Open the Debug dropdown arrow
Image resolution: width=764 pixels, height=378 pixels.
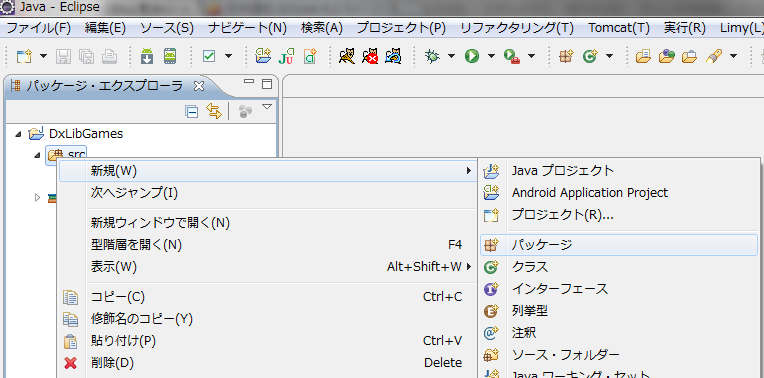451,57
